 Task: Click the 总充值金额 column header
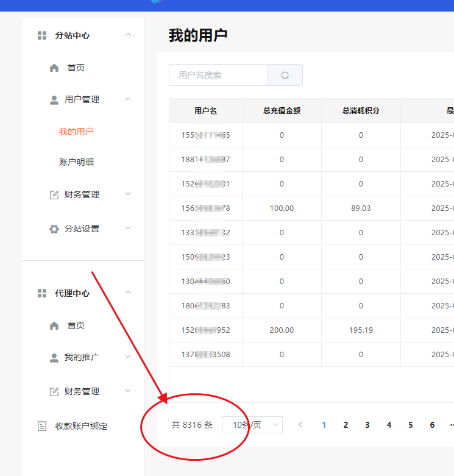click(282, 111)
